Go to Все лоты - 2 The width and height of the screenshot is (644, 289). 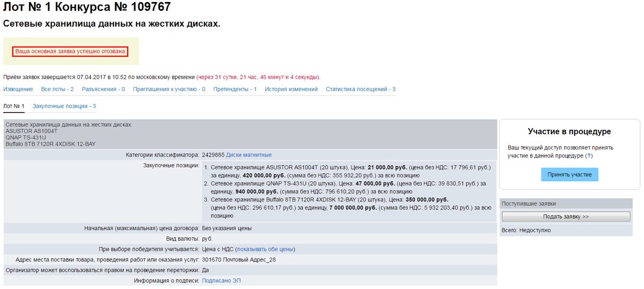(57, 89)
